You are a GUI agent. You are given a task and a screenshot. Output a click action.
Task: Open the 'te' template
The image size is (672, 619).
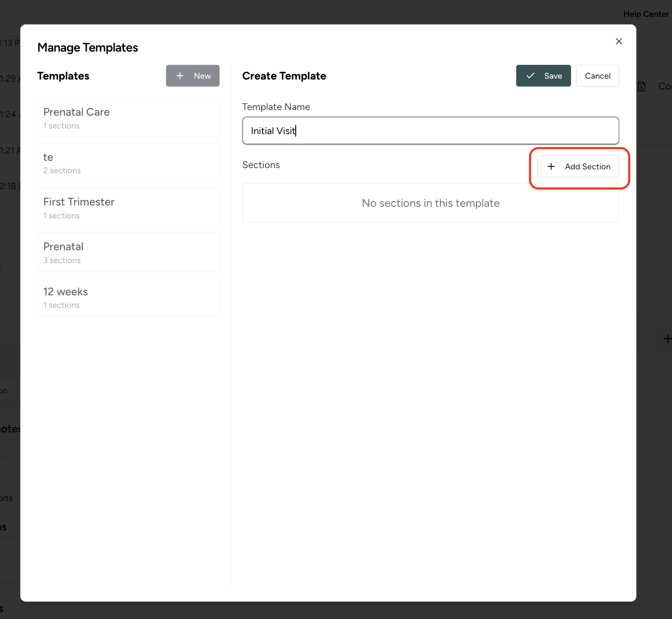coord(128,162)
